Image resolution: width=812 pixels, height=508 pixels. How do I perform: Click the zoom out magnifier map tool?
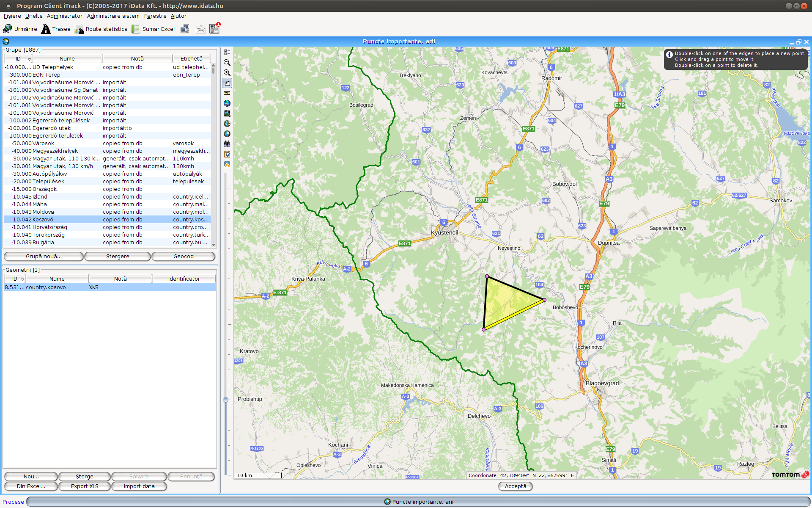click(227, 63)
